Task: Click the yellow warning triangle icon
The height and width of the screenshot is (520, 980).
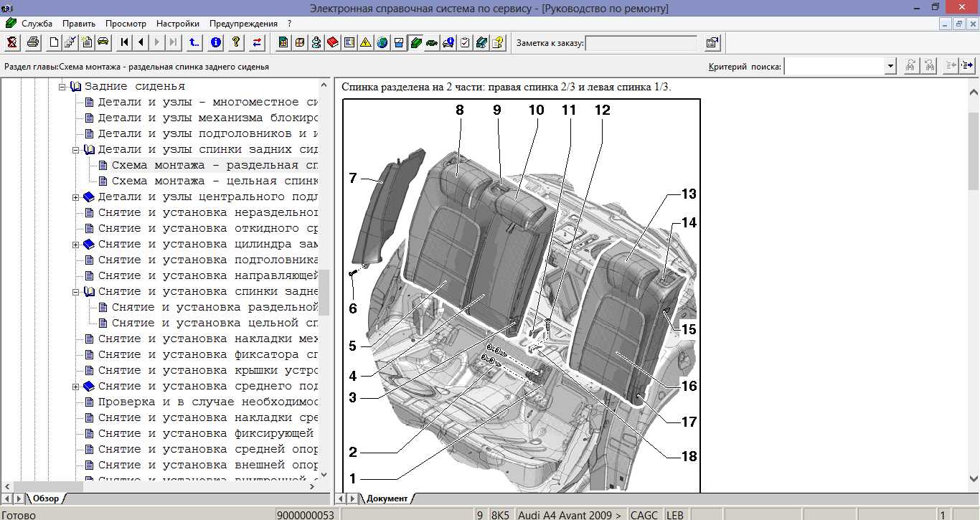Action: click(365, 42)
